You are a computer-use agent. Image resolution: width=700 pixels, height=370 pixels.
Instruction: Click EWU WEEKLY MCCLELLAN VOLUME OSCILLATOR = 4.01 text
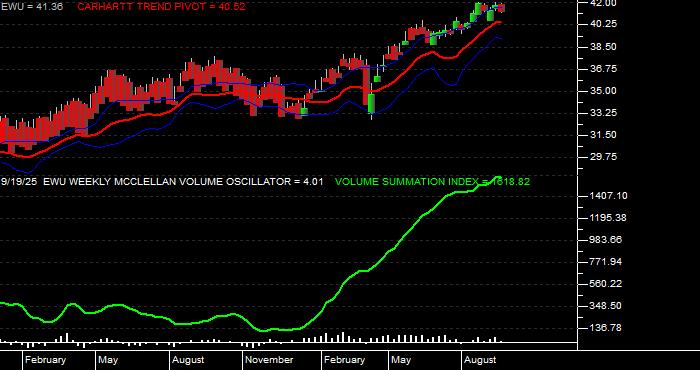(183, 182)
